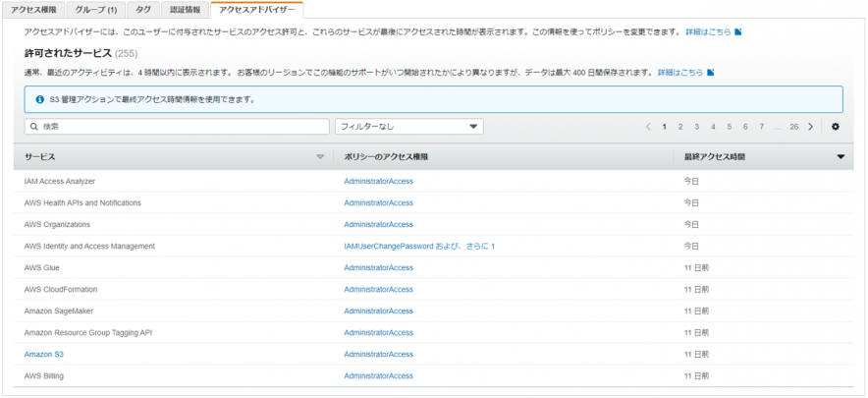Go to page 3
Image resolution: width=868 pixels, height=398 pixels.
(696, 127)
